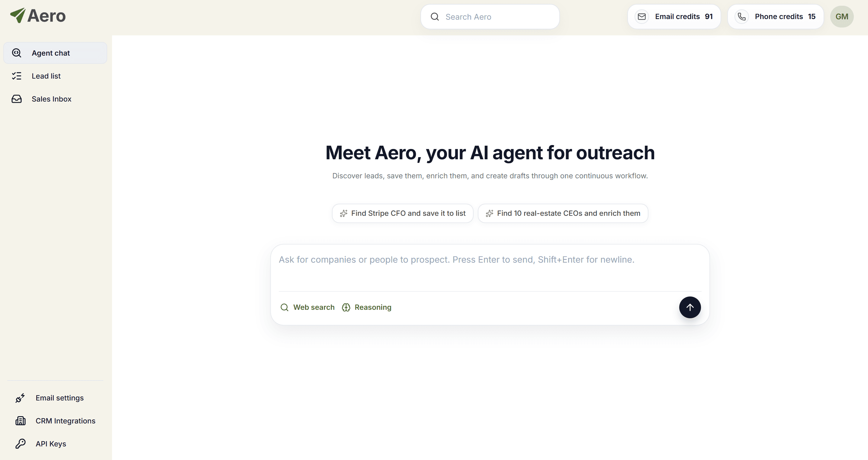Screen dimensions: 868x460
Task: Click the Agent chat magnifier icon
Action: (x=17, y=53)
